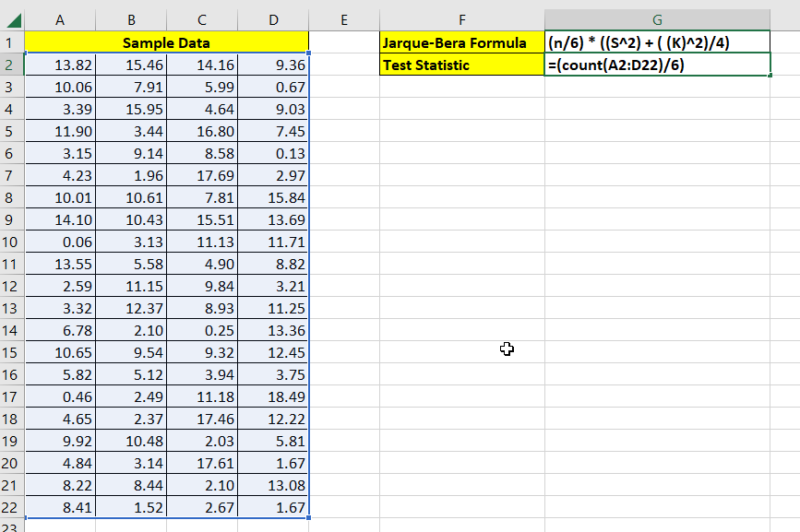Click the Select All corner of the grid
This screenshot has width=800, height=532.
[11, 19]
